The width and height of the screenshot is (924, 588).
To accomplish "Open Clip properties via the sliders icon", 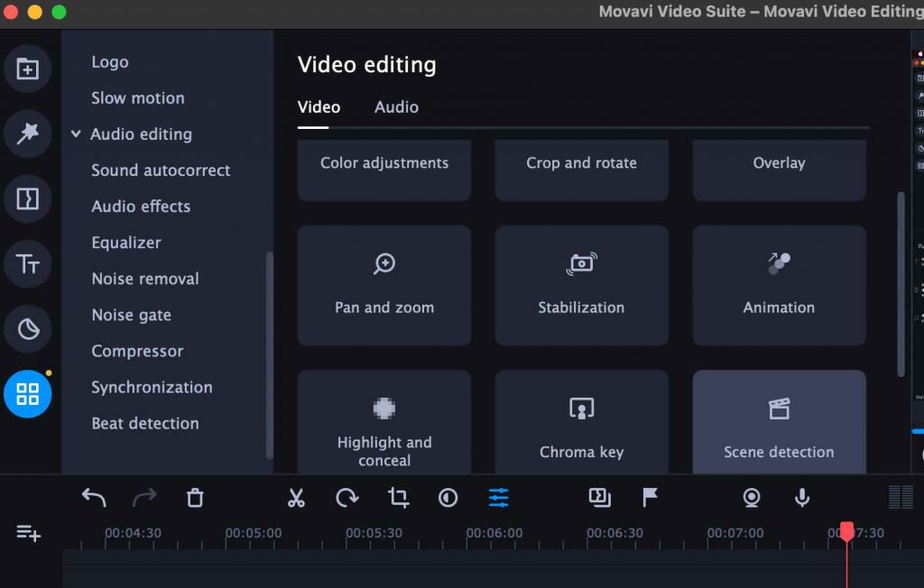I will click(x=497, y=497).
